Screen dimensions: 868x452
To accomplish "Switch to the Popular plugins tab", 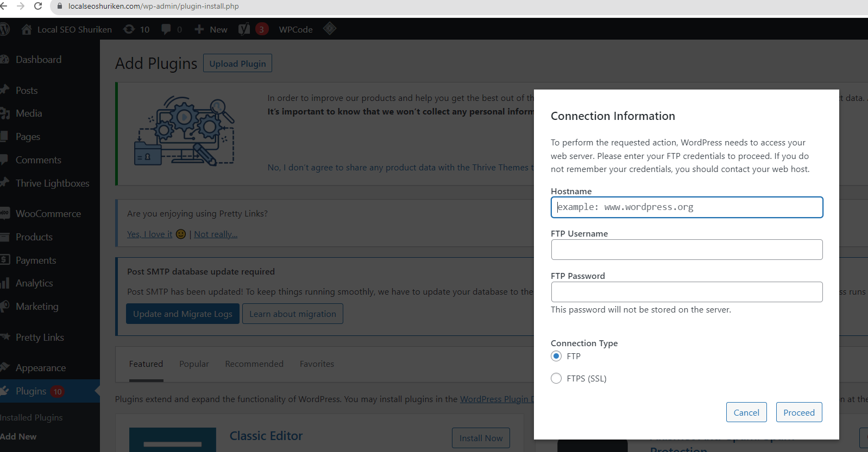I will coord(194,364).
